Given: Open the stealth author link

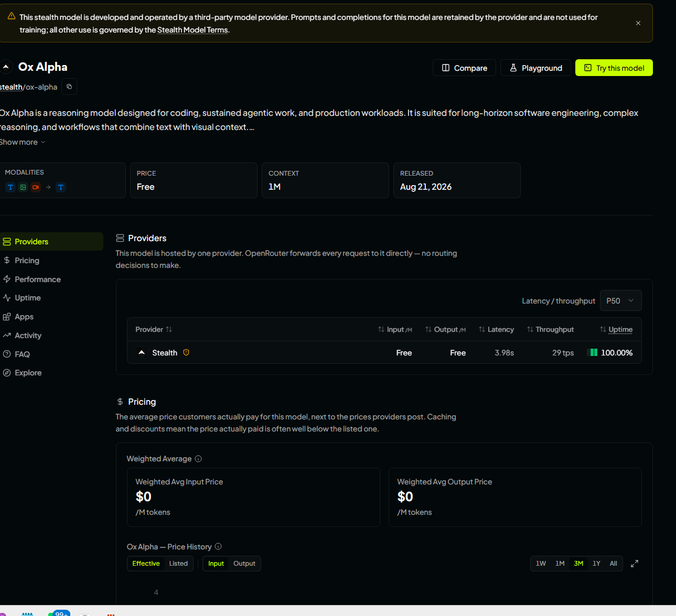Looking at the screenshot, I should coord(11,87).
